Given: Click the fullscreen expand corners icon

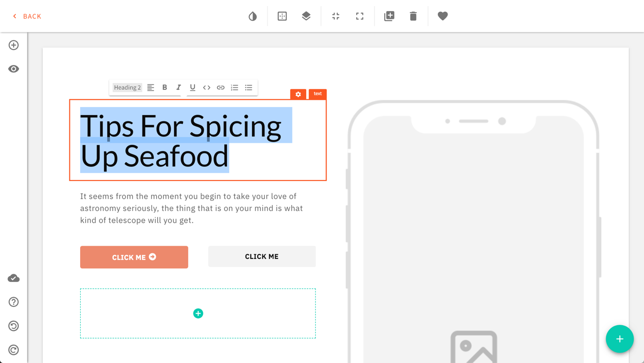Looking at the screenshot, I should click(360, 16).
